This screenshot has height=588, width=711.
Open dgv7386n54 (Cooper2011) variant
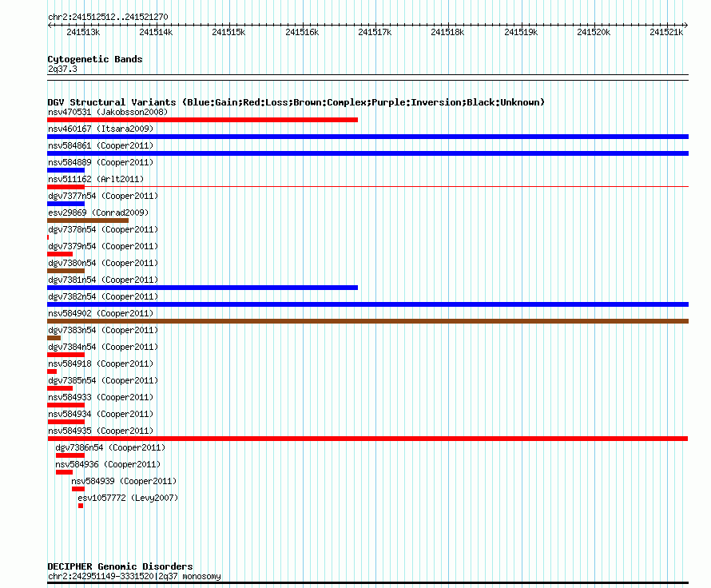click(110, 447)
